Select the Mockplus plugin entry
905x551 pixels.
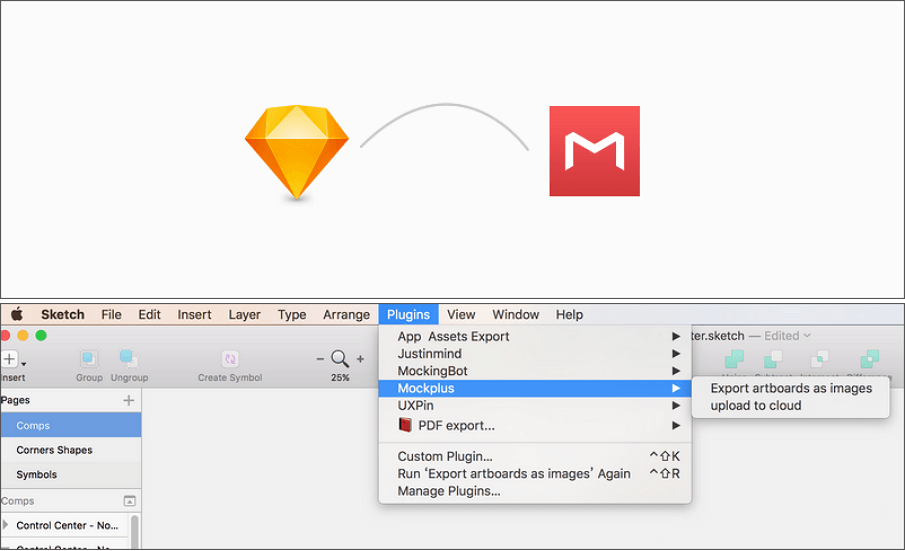535,388
